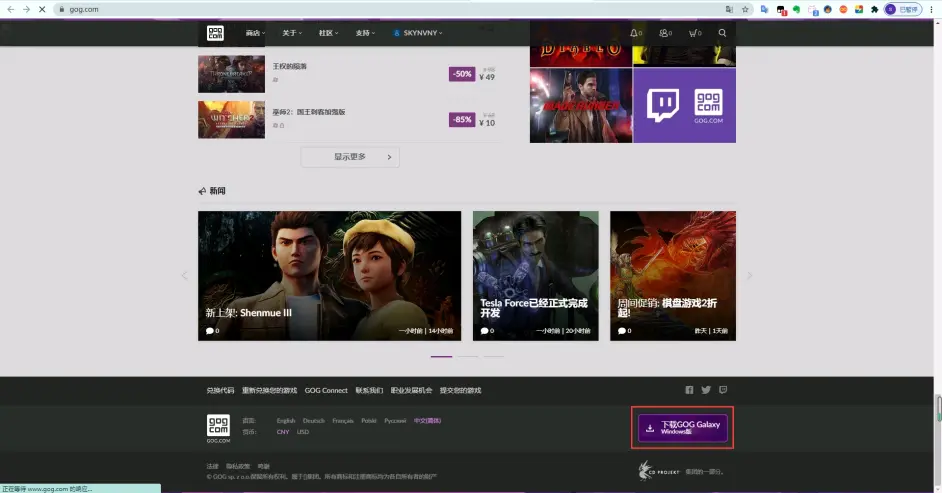Viewport: 942px width, 493px height.
Task: Open the Blade Runner game tile
Action: (x=581, y=105)
